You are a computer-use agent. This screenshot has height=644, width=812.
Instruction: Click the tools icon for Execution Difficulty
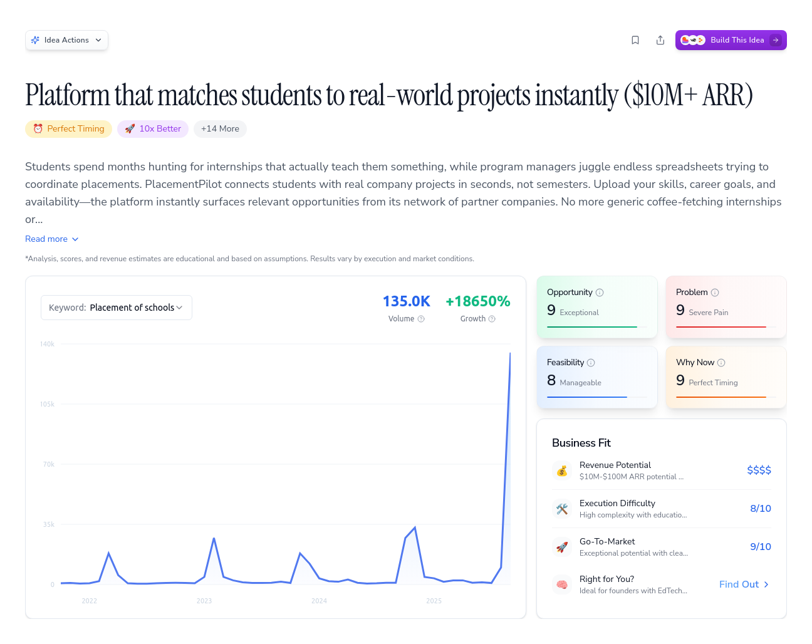[x=562, y=508]
